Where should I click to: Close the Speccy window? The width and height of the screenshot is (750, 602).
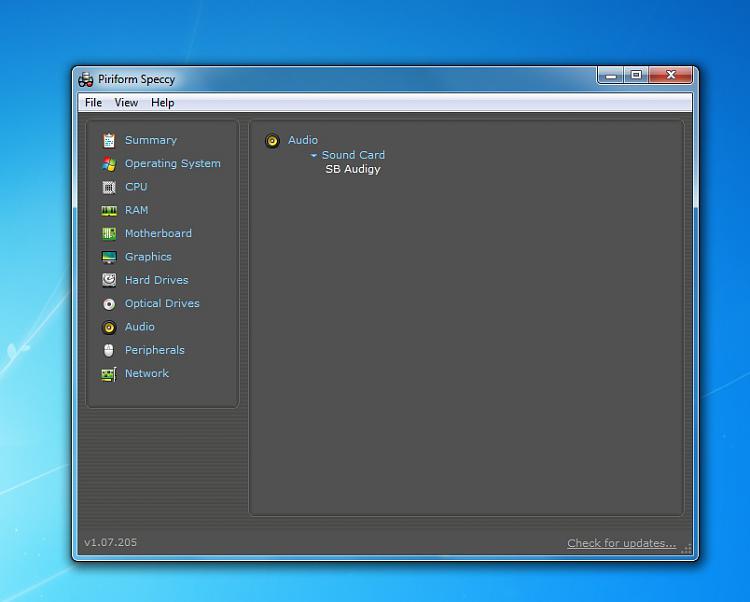pos(671,76)
